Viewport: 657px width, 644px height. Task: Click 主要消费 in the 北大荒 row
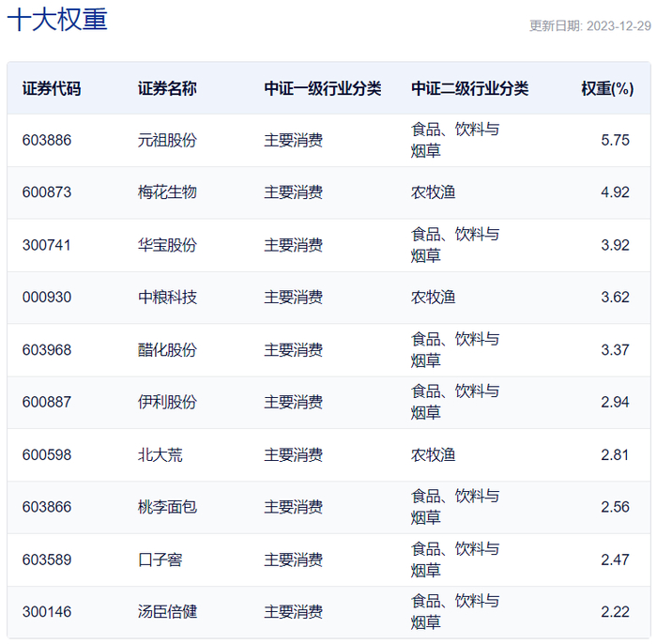(293, 455)
